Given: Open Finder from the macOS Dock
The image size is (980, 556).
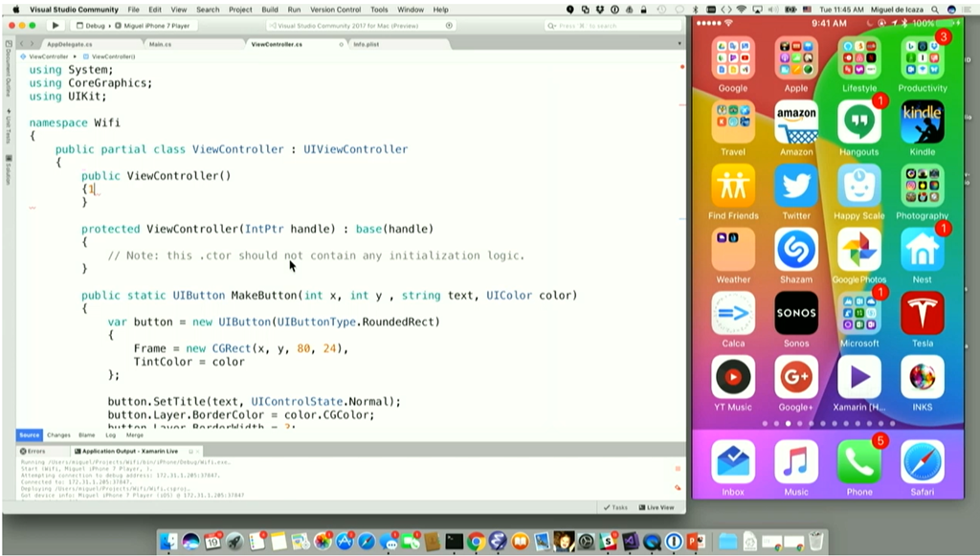Looking at the screenshot, I should click(167, 541).
